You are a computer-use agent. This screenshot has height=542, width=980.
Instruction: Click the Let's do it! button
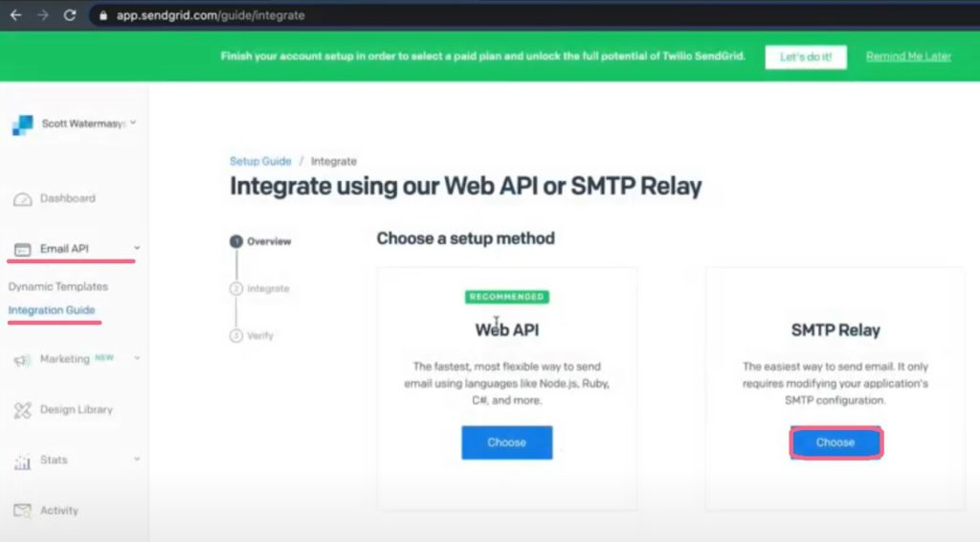click(806, 56)
